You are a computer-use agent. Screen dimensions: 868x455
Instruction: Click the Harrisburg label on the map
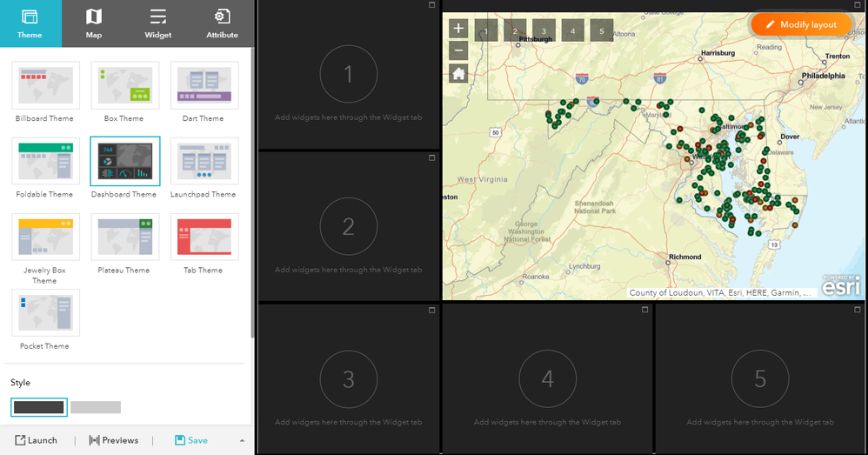coord(718,53)
